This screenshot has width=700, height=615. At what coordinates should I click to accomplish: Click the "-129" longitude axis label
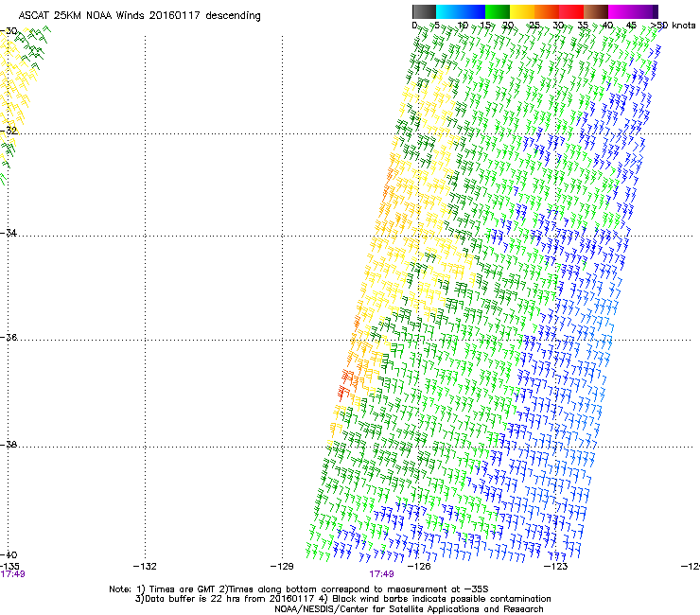(282, 567)
